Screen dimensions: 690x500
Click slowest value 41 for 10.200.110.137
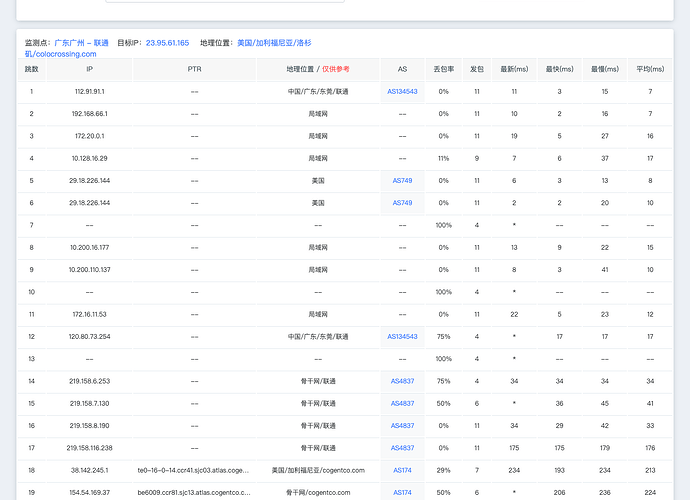605,270
